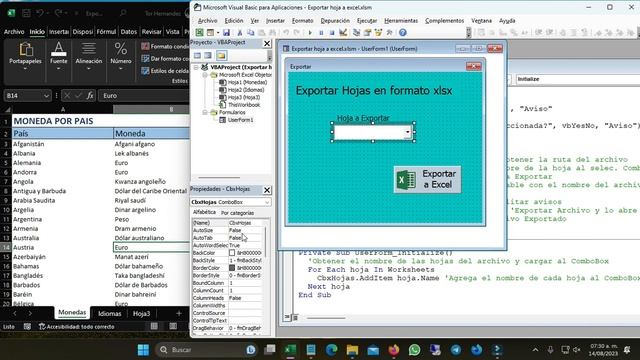Screen dimensions: 640x360
Task: Open the Archivo menu in VBA editor
Action: tap(207, 20)
